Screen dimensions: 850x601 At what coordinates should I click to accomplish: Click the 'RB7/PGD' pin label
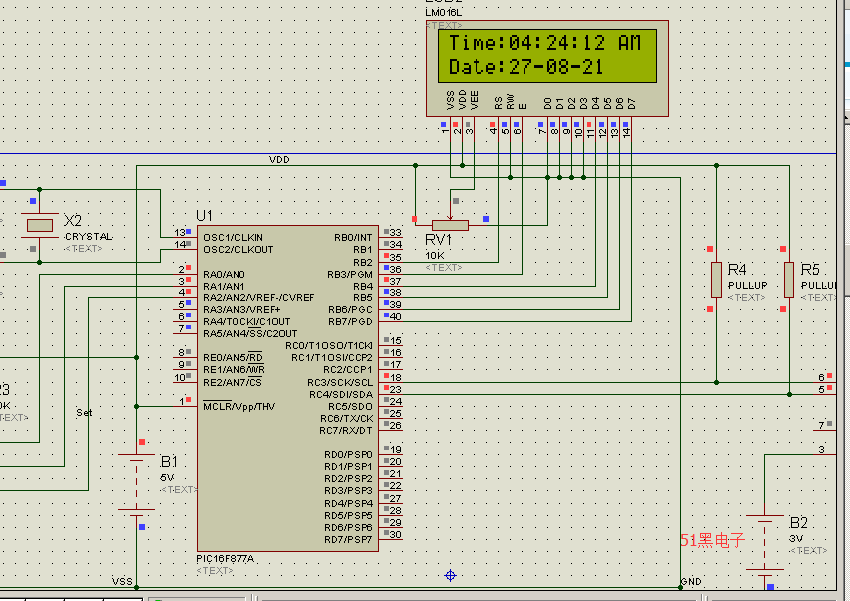pos(351,321)
